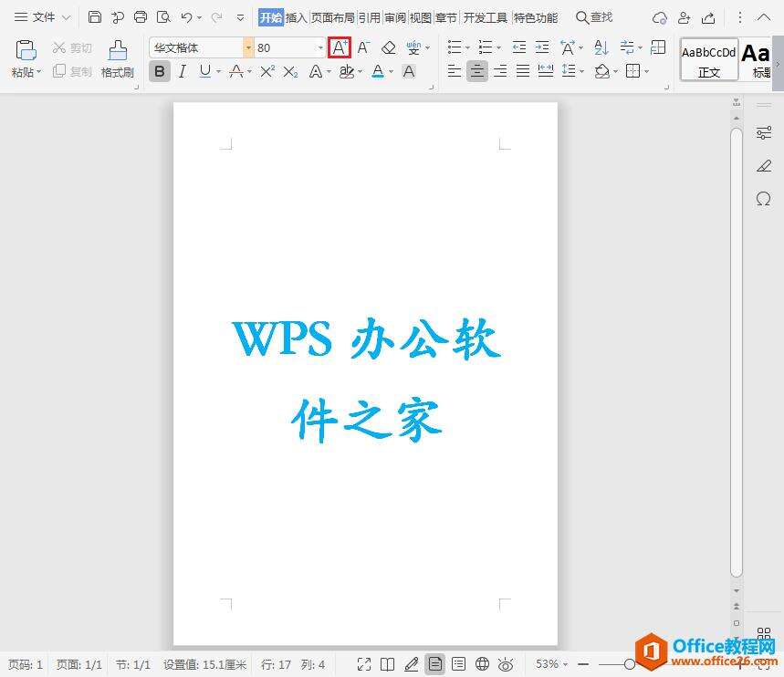Switch to the 审阅 (Review) tab

(395, 18)
